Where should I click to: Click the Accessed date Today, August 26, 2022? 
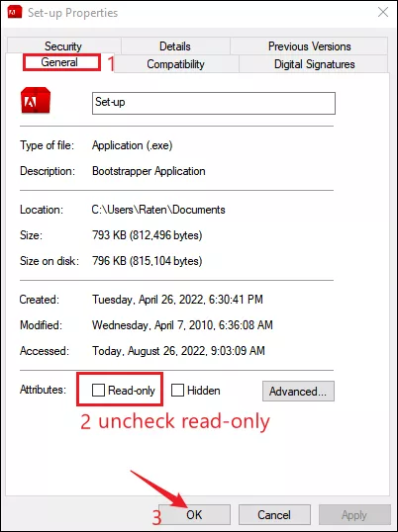coord(178,351)
